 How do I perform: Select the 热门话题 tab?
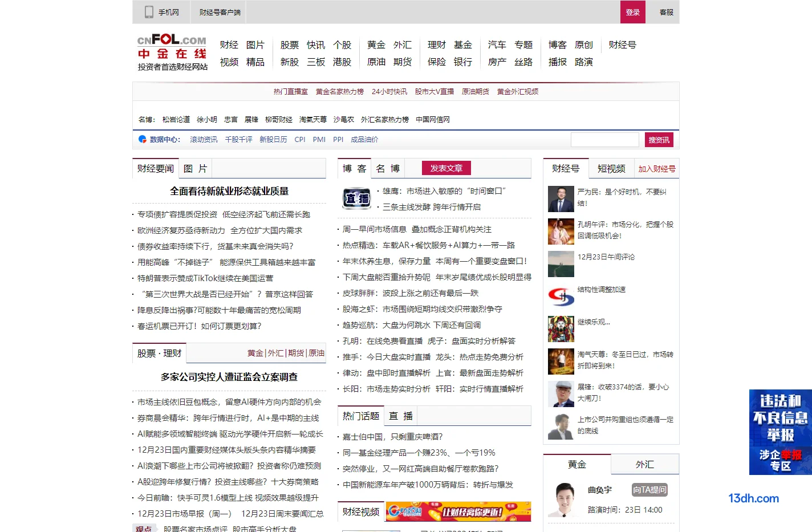click(361, 416)
